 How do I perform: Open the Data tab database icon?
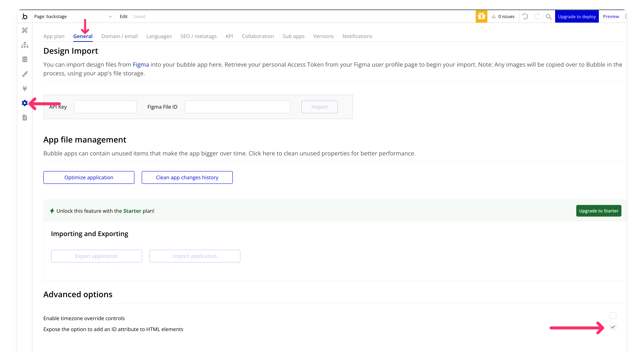(25, 60)
